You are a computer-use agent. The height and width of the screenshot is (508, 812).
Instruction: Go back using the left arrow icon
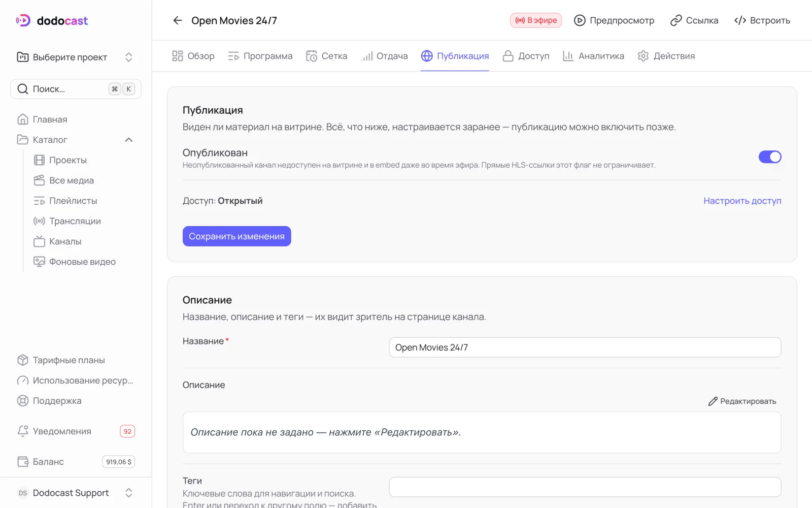pos(177,20)
